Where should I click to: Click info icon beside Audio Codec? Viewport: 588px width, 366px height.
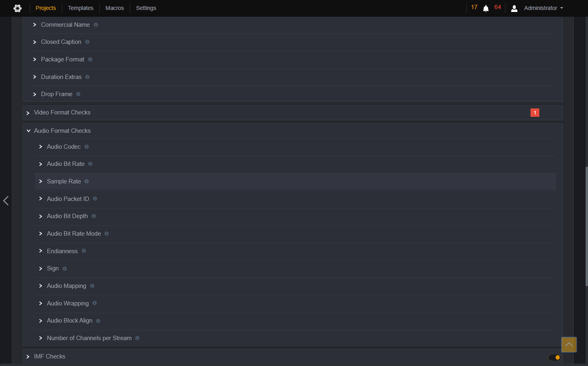tap(87, 147)
